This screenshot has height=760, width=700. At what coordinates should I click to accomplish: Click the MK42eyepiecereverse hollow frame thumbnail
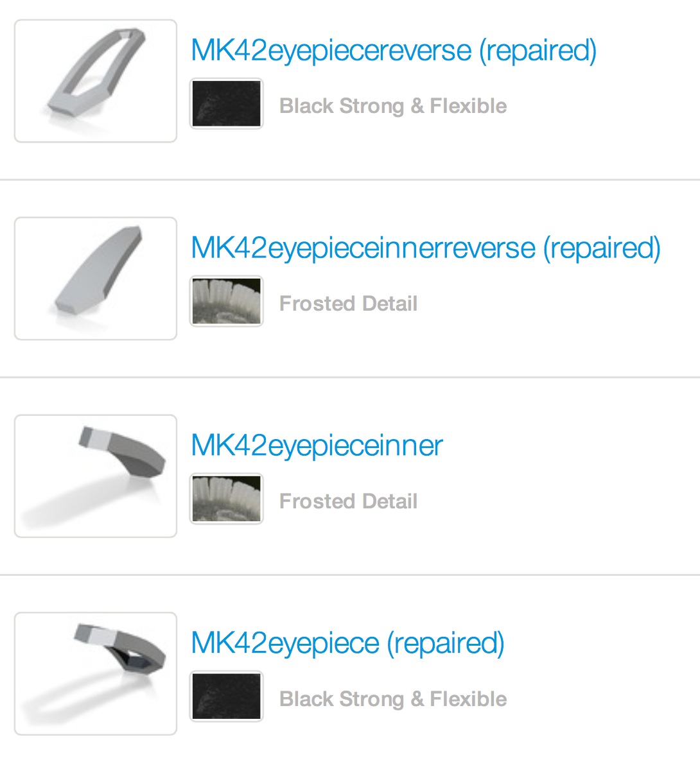coord(96,81)
